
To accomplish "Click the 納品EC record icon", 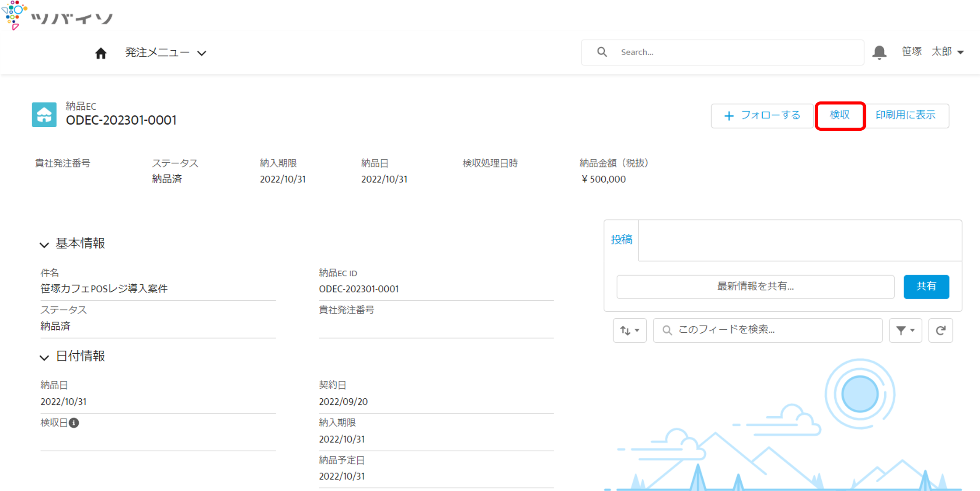I will coord(44,115).
